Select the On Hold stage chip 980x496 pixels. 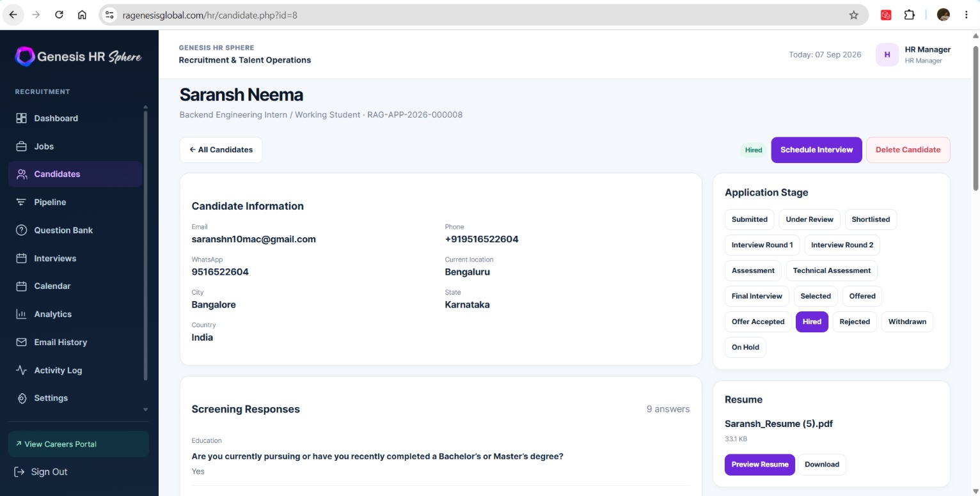745,347
